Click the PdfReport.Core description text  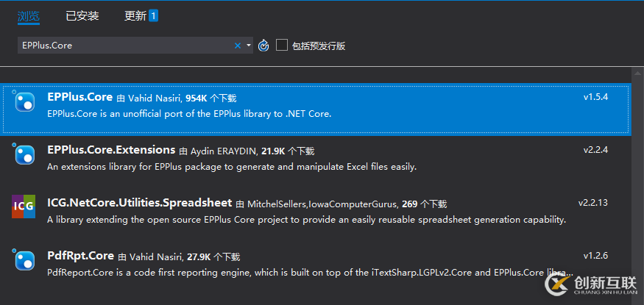pyautogui.click(x=311, y=272)
